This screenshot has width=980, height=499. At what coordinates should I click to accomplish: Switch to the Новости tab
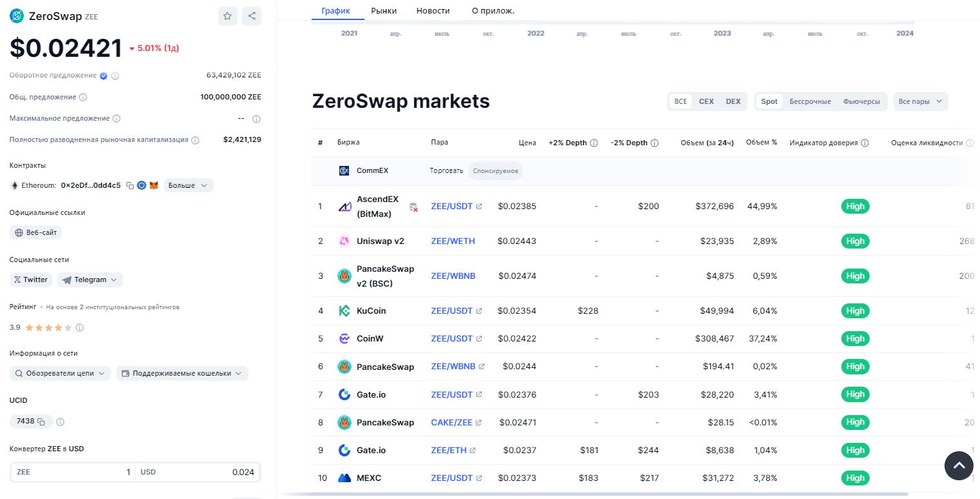[x=433, y=10]
